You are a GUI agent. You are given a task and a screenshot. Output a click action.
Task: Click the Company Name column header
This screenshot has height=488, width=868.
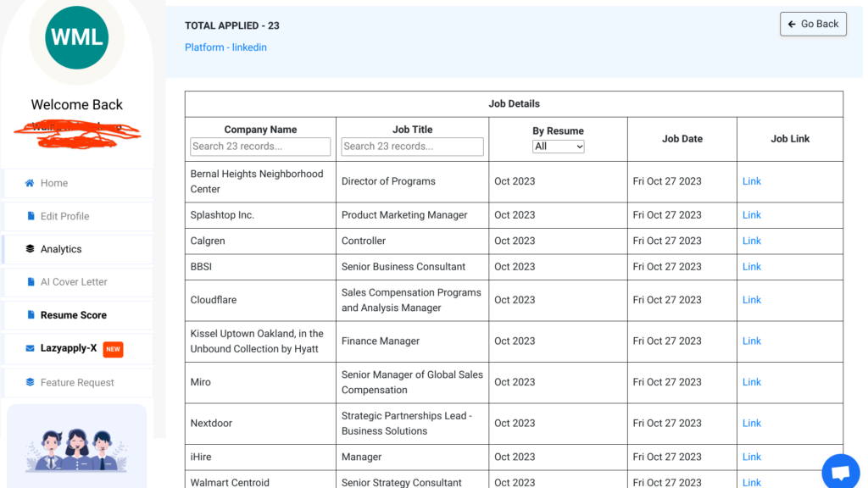[x=260, y=130]
